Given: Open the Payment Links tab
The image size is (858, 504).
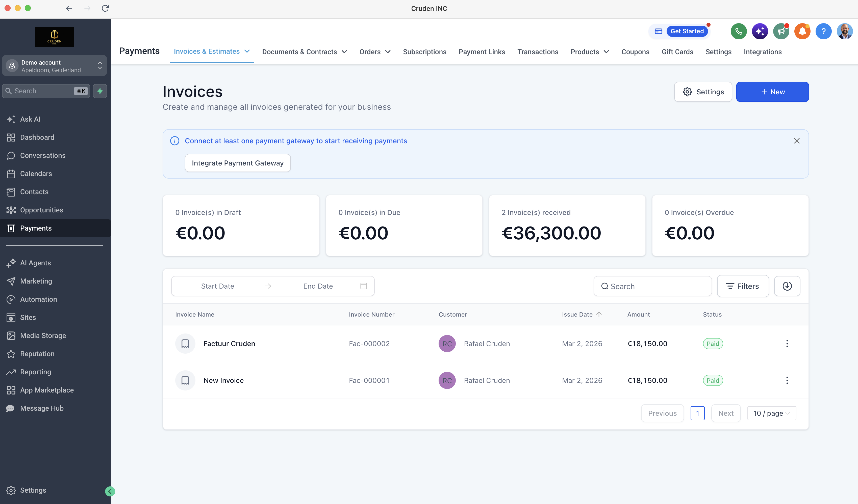Looking at the screenshot, I should point(482,52).
